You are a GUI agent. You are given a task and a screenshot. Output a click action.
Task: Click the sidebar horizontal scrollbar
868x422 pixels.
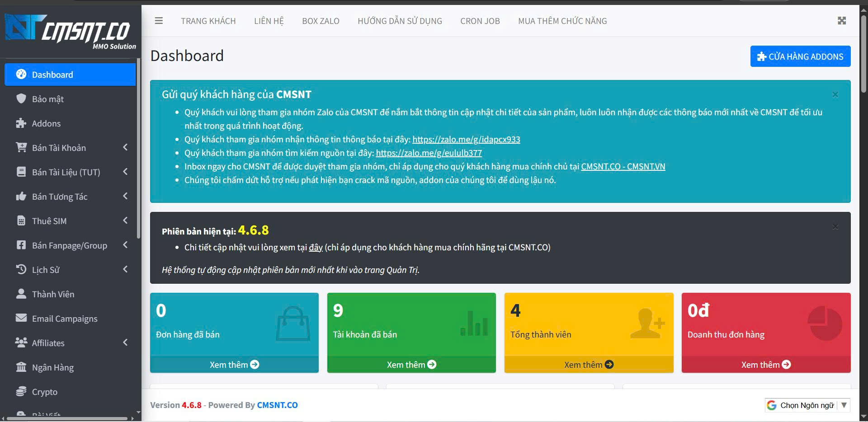pos(68,418)
